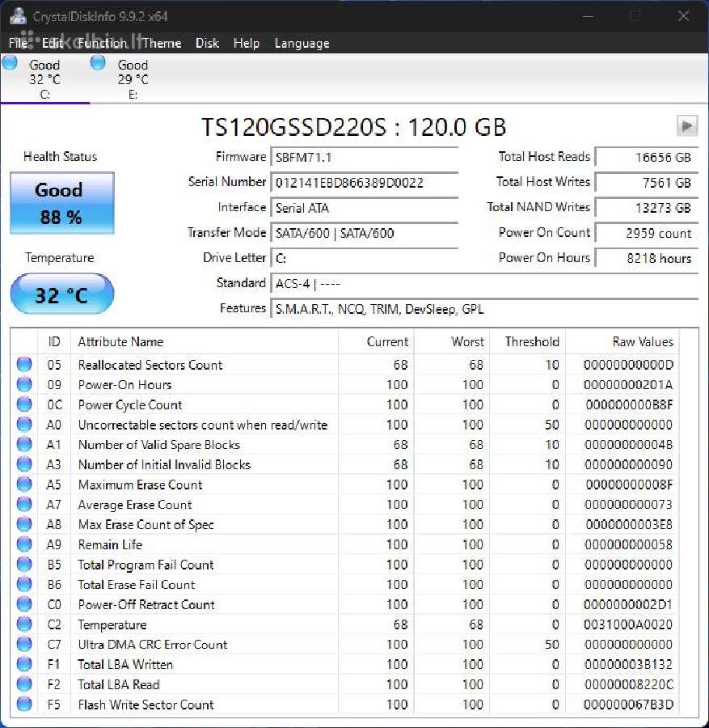709x728 pixels.
Task: Click the 32 °C temperature button
Action: click(62, 294)
